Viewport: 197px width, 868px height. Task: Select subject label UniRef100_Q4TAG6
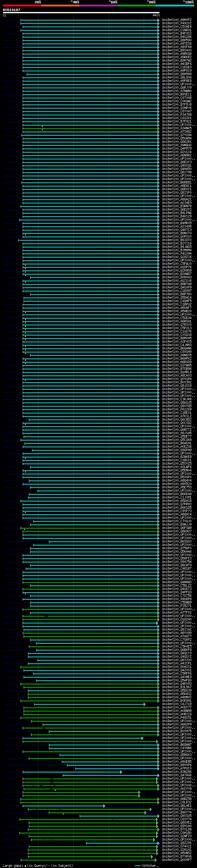point(176,775)
